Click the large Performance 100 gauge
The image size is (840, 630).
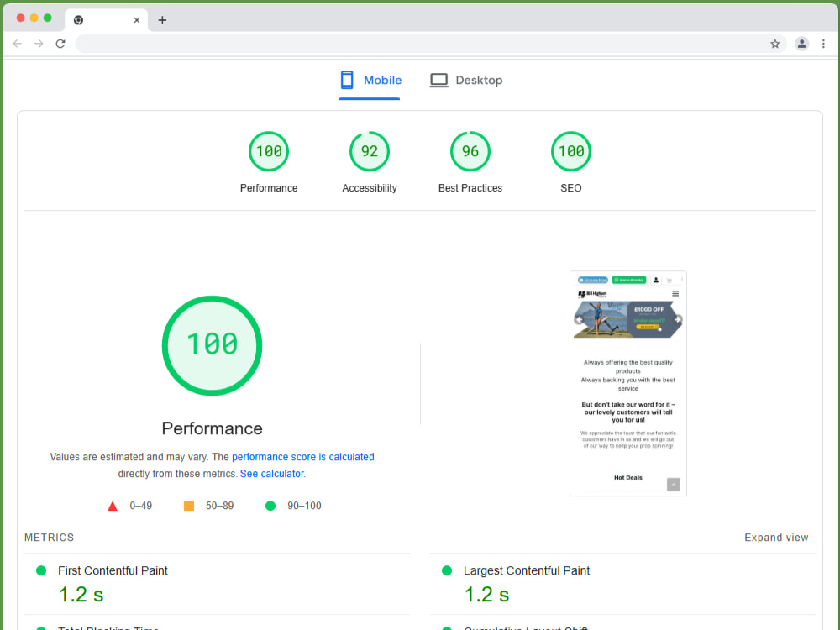tap(213, 345)
